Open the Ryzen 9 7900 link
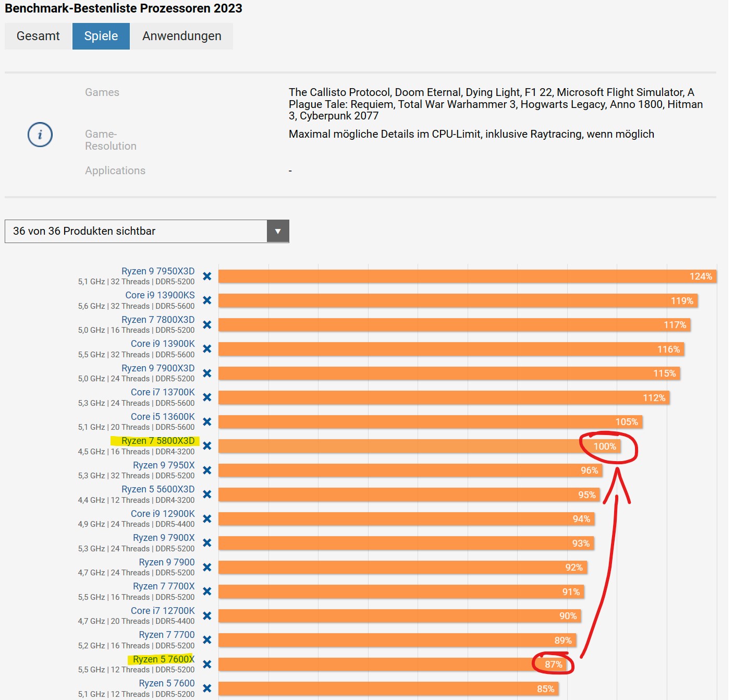734x700 pixels. tap(167, 562)
